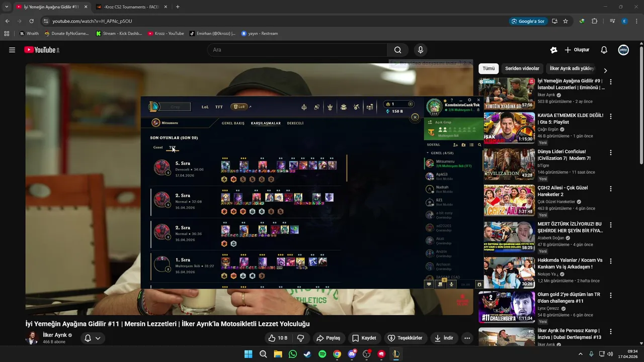Dislike the video
Image resolution: width=644 pixels, height=362 pixels.
click(301, 338)
